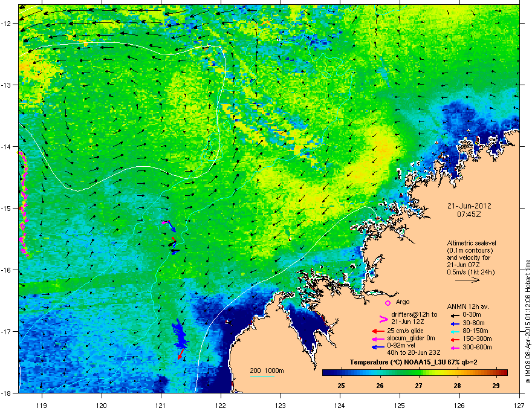Click the longitude axis label 123

click(281, 405)
